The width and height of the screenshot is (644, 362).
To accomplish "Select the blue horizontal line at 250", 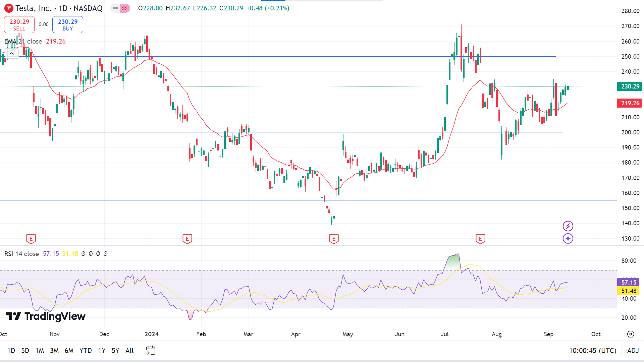I will (x=278, y=56).
